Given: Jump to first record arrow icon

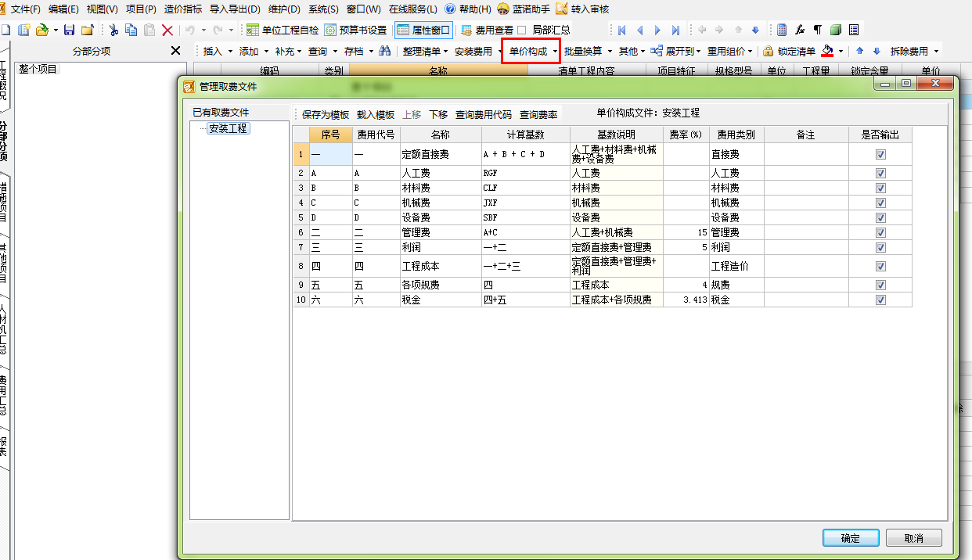Looking at the screenshot, I should click(622, 30).
